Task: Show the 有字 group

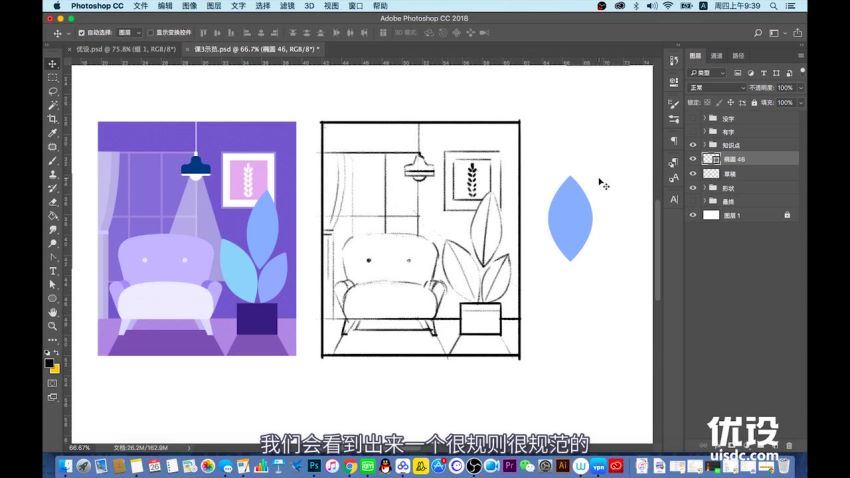Action: (693, 132)
